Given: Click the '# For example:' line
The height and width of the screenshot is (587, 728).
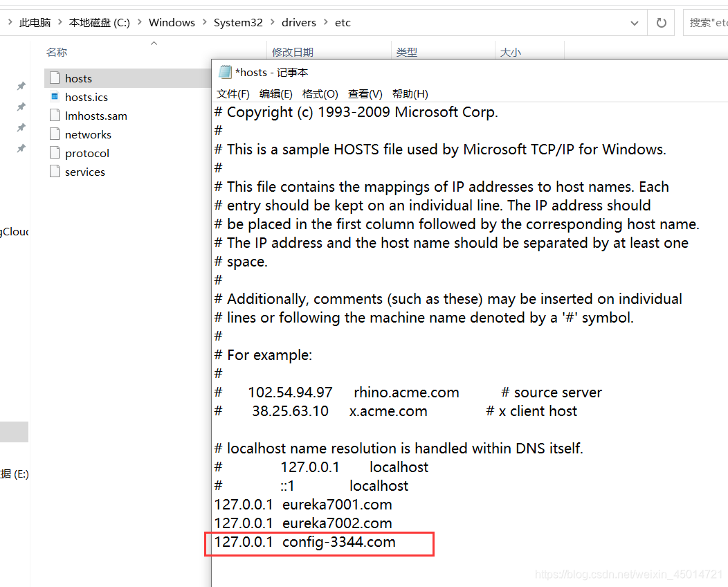Looking at the screenshot, I should click(263, 355).
